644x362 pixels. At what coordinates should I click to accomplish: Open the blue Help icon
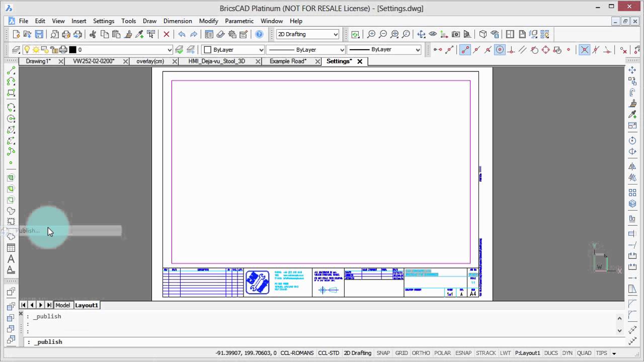click(x=259, y=34)
